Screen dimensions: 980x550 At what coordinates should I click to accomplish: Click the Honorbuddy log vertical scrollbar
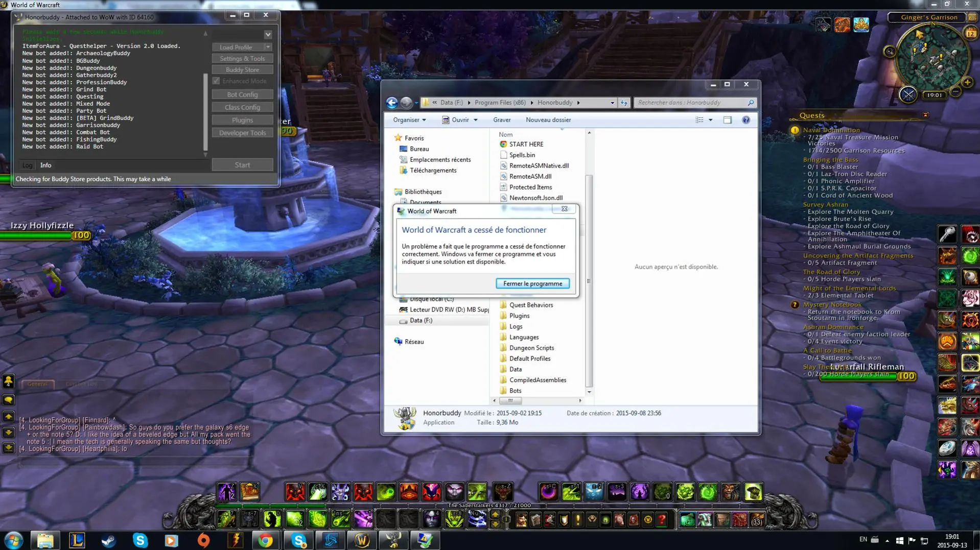point(205,111)
